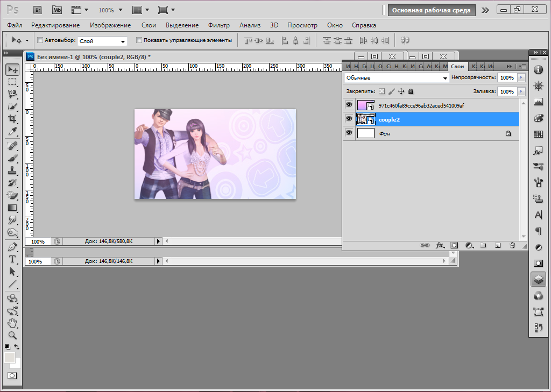Select the Eyedropper tool

coord(12,132)
